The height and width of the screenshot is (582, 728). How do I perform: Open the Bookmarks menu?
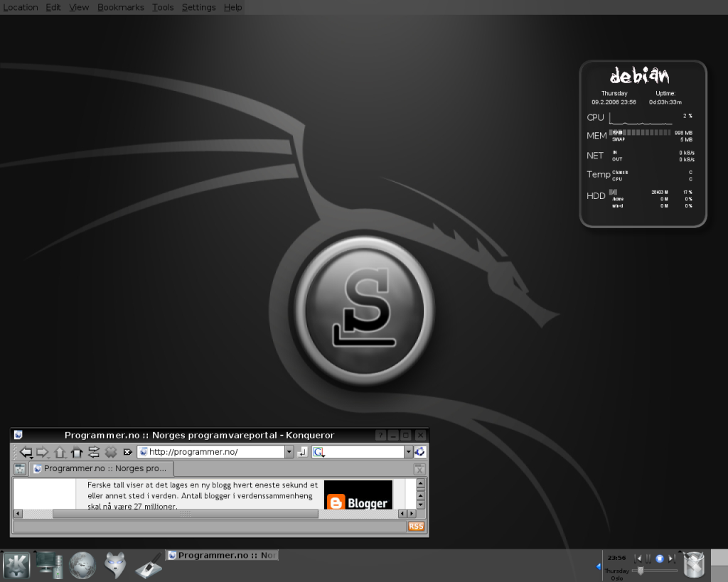coord(120,7)
